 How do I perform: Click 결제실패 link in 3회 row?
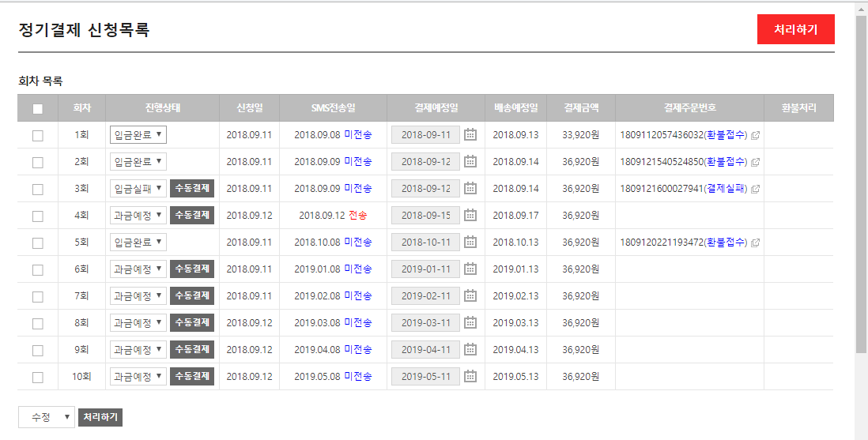(725, 189)
